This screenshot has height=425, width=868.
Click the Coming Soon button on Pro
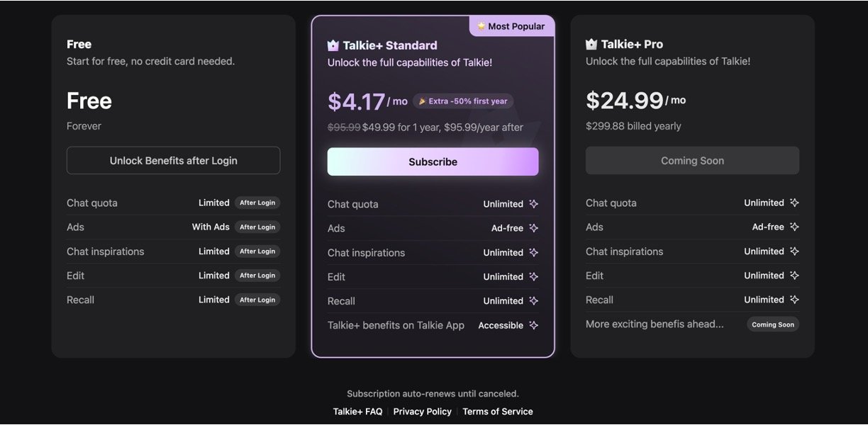[692, 161]
